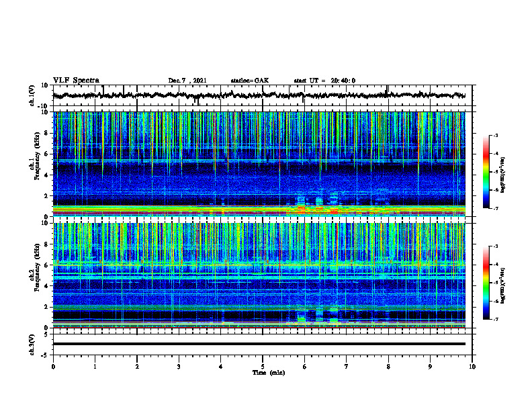The image size is (532, 411).
Task: Click the flat ch.3 voltage trace line
Action: click(259, 344)
